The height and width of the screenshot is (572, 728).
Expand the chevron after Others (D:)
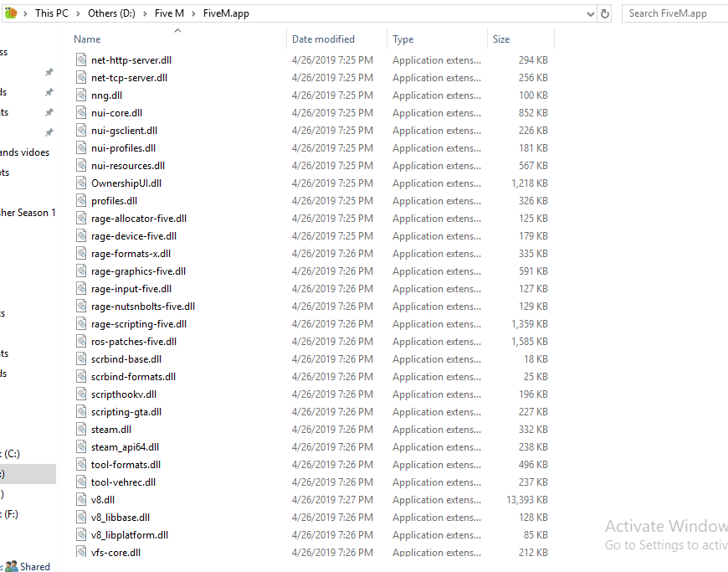click(x=145, y=13)
